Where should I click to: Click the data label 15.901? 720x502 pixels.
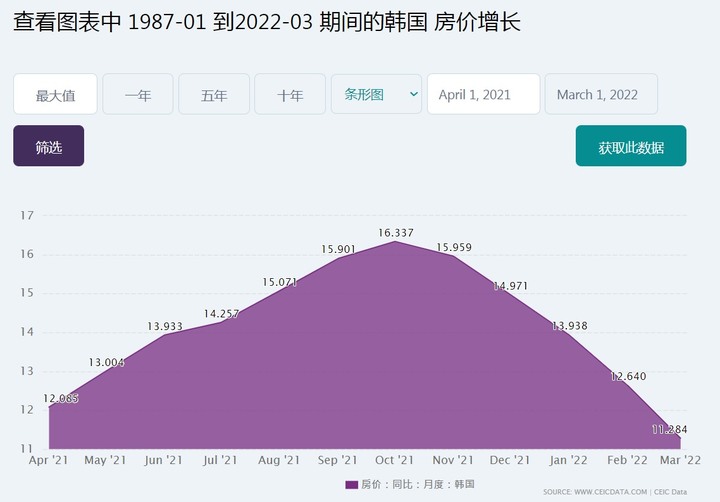coord(338,249)
